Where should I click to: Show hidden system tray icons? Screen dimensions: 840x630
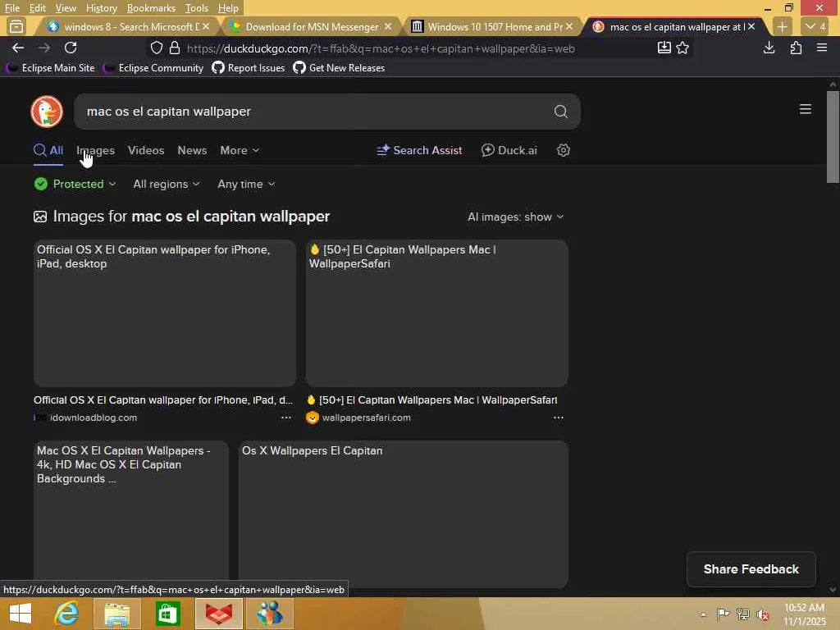tap(703, 614)
